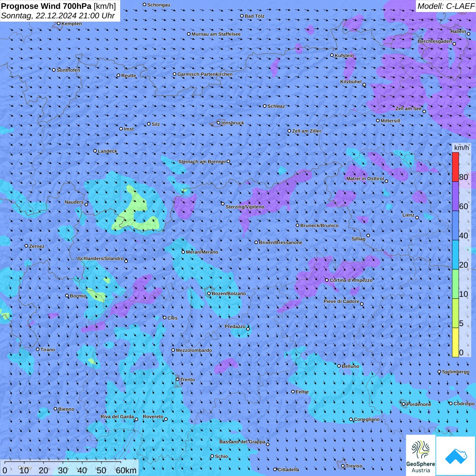Click the 'Sterzing/Vipiteno' label

245,207
